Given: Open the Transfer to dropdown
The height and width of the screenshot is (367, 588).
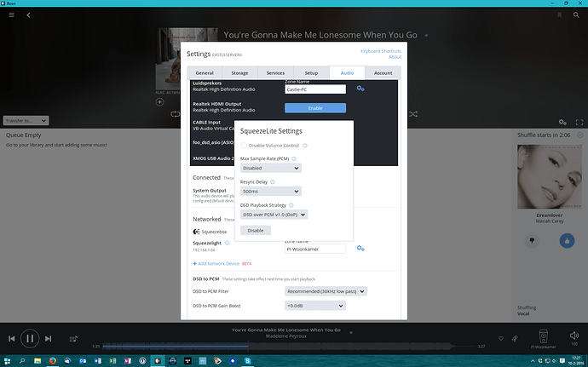Looking at the screenshot, I should [26, 121].
